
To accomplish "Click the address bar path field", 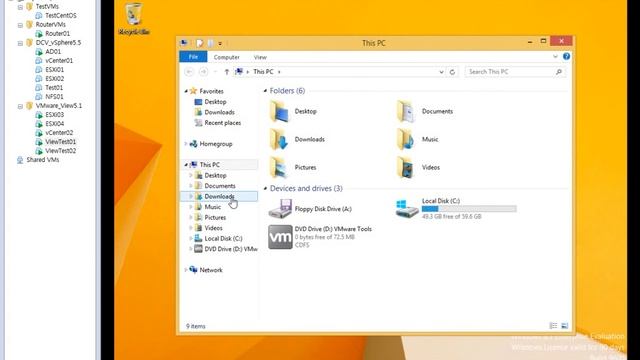I will click(x=340, y=72).
